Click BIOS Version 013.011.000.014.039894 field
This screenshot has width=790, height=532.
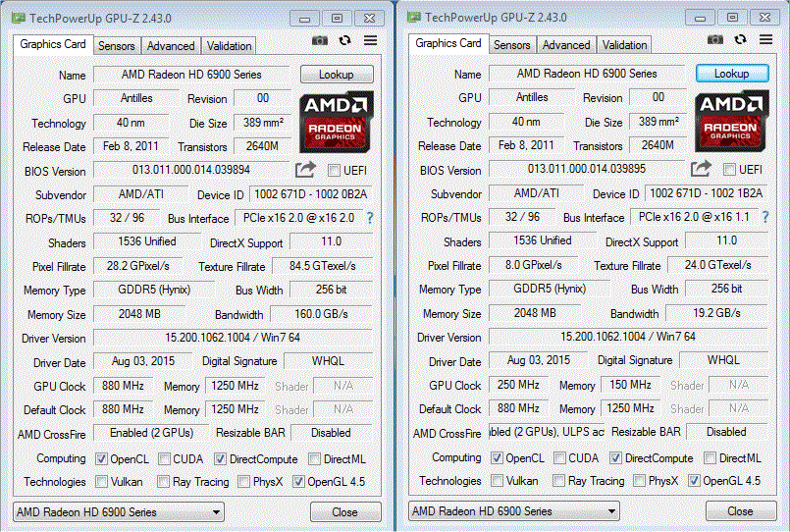coord(191,170)
